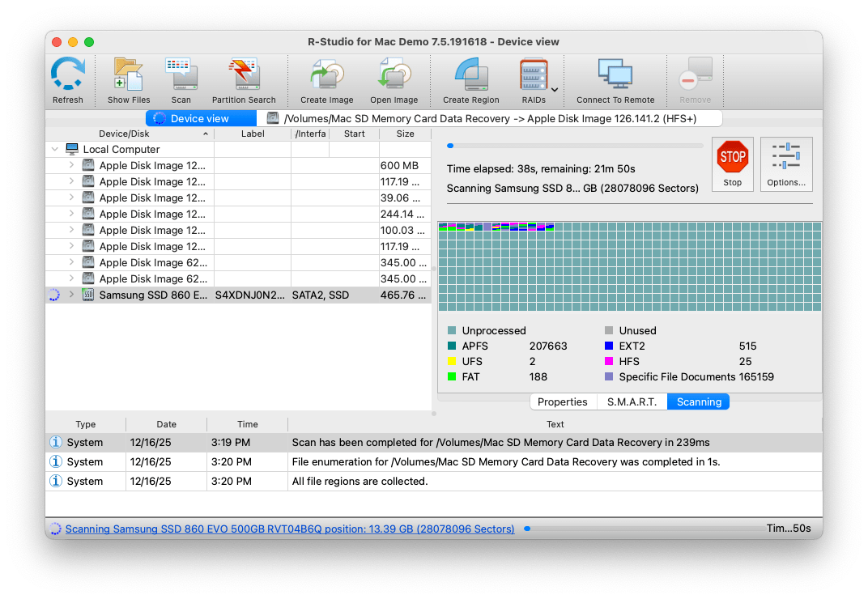Click the scan progress bar
Image resolution: width=868 pixels, height=599 pixels.
(x=575, y=146)
